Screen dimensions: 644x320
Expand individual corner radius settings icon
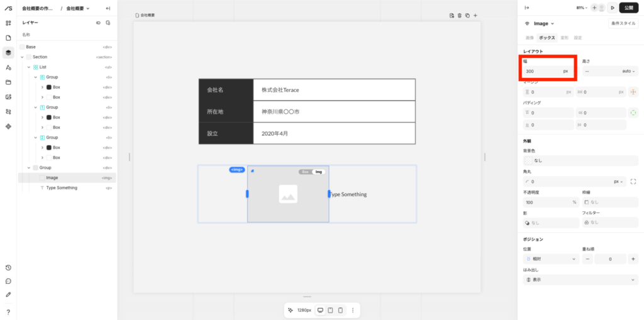click(x=633, y=181)
